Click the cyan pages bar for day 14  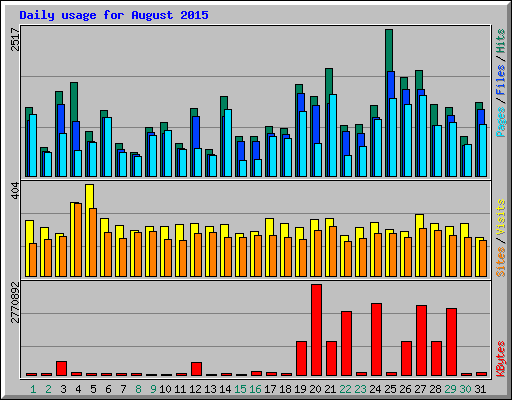point(228,143)
